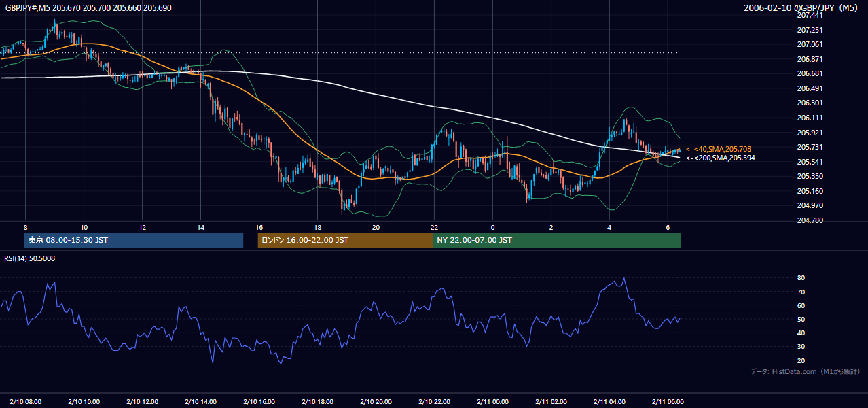Click hour label 16 under the price chart

pyautogui.click(x=259, y=227)
